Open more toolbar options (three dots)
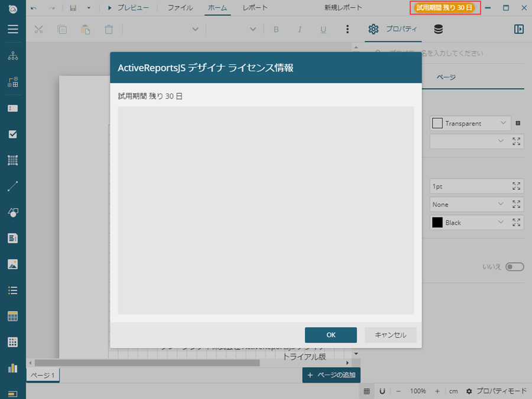Image resolution: width=532 pixels, height=399 pixels. tap(347, 29)
